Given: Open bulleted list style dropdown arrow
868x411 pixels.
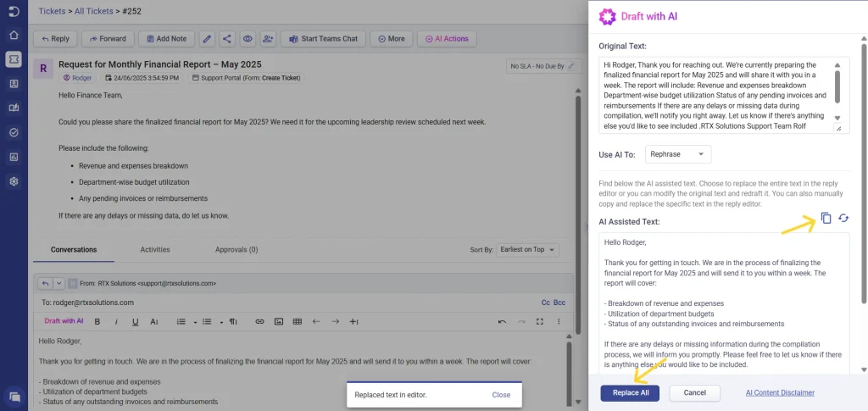Looking at the screenshot, I should click(x=221, y=322).
